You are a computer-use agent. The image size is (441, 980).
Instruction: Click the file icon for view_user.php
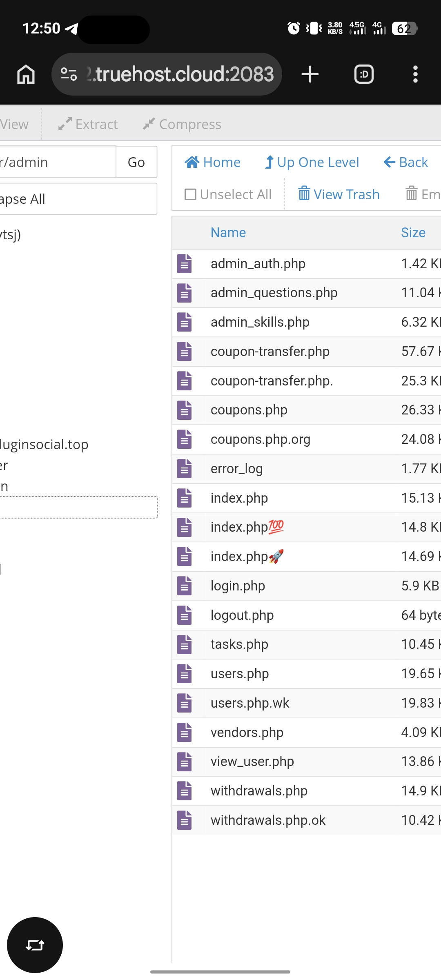[185, 762]
